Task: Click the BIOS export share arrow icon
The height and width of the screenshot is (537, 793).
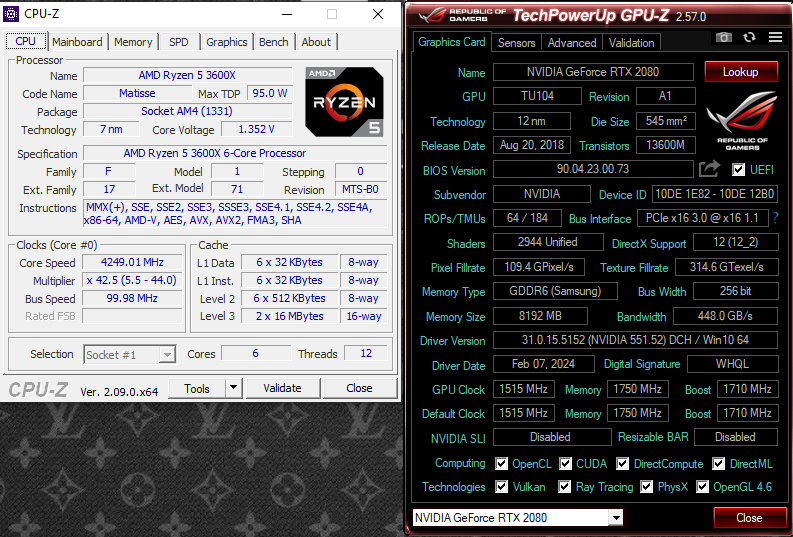Action: [x=709, y=168]
